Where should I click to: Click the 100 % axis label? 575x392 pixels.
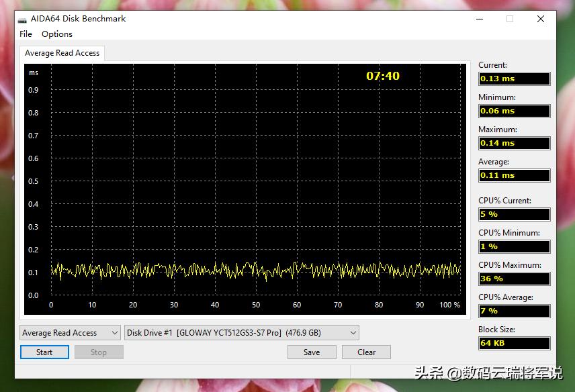click(x=449, y=305)
